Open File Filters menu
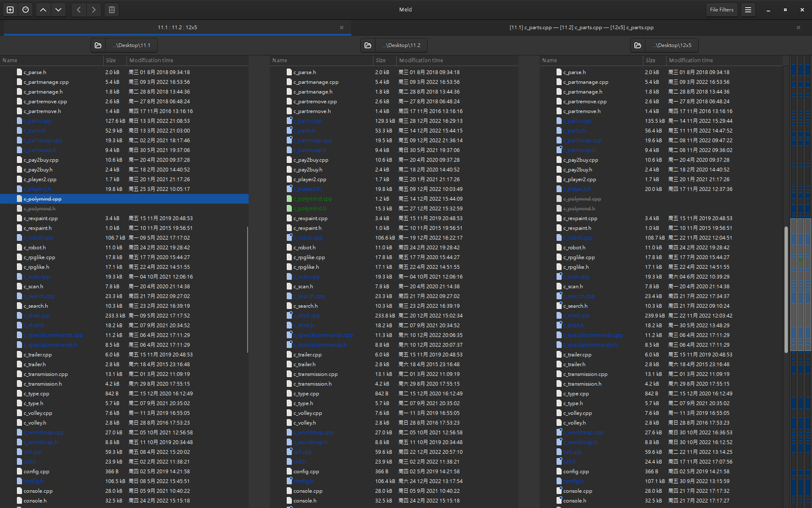 click(x=721, y=10)
